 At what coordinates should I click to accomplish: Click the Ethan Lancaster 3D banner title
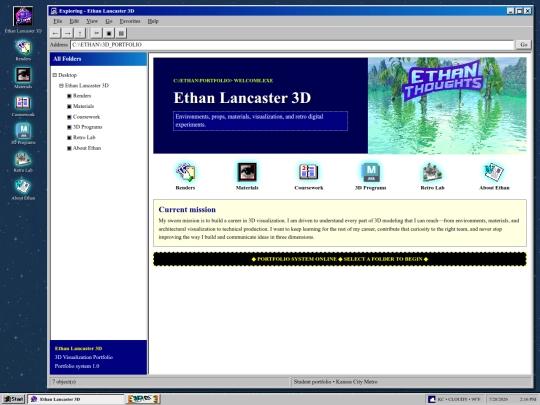pos(242,98)
